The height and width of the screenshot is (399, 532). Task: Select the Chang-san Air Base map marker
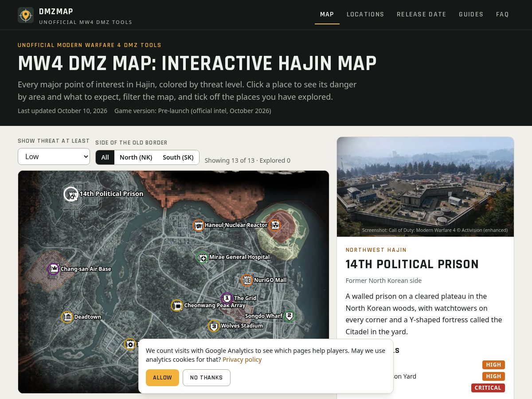[54, 269]
